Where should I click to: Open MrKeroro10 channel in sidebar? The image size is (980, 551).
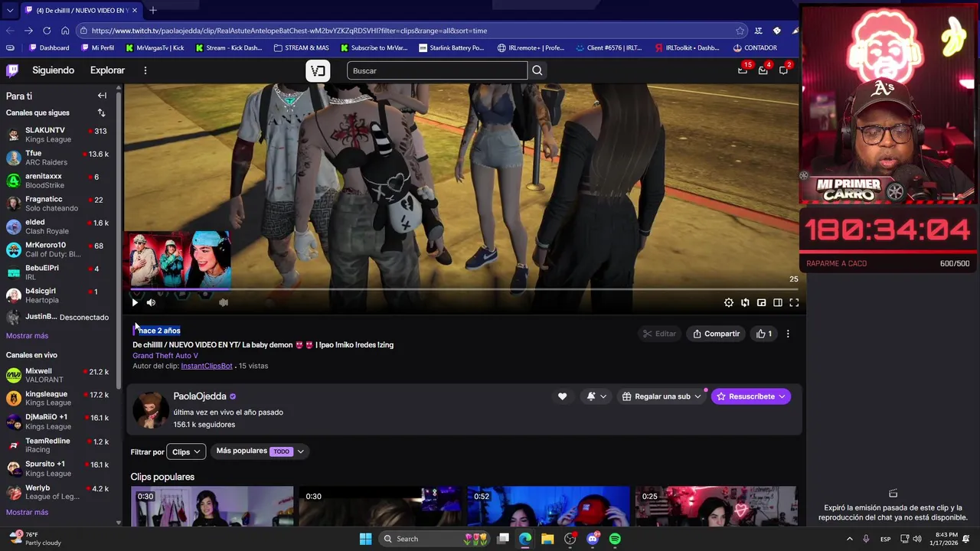58,249
